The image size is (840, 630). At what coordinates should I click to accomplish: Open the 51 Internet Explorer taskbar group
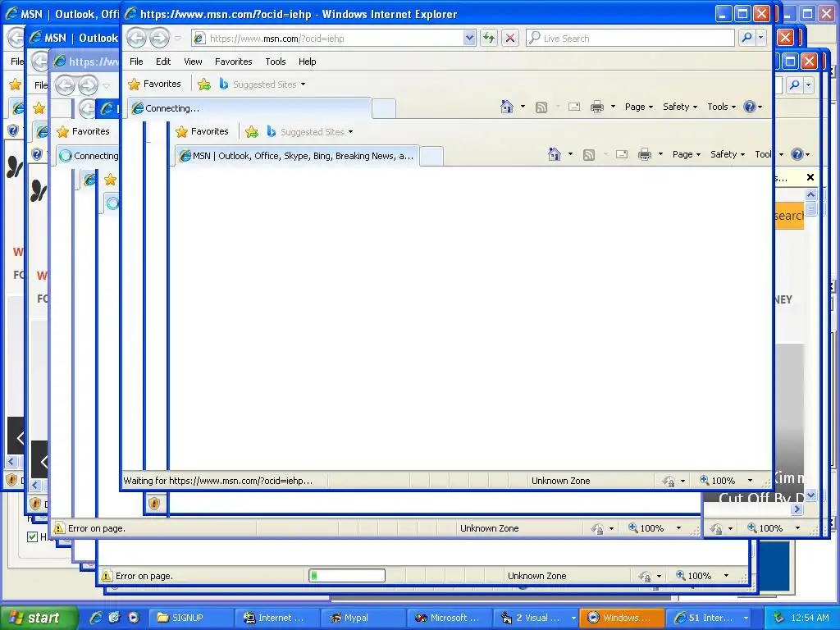pos(708,618)
